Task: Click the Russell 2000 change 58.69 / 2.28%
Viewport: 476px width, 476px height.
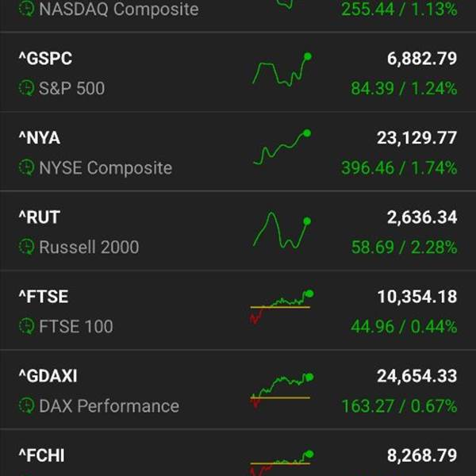Action: point(404,247)
